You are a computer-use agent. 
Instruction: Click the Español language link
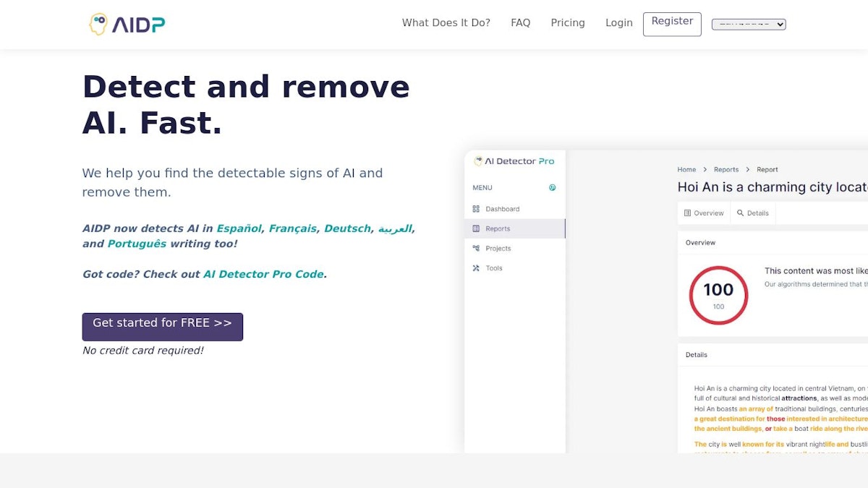[239, 228]
